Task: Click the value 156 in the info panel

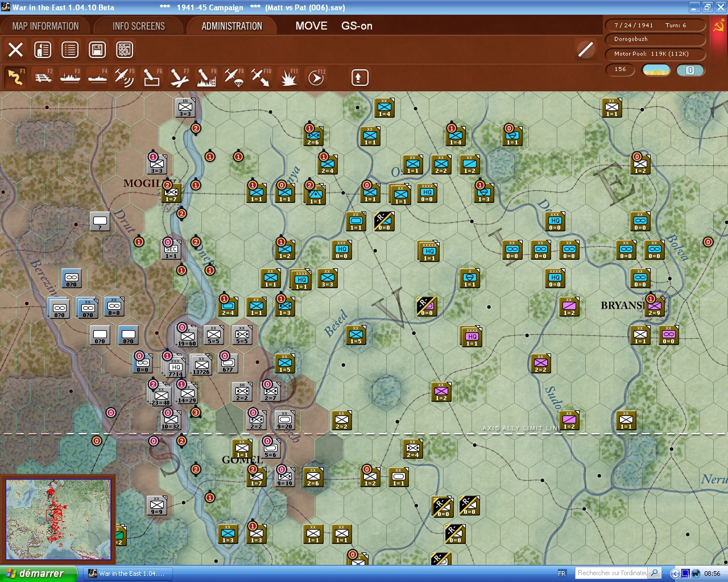Action: pos(621,69)
